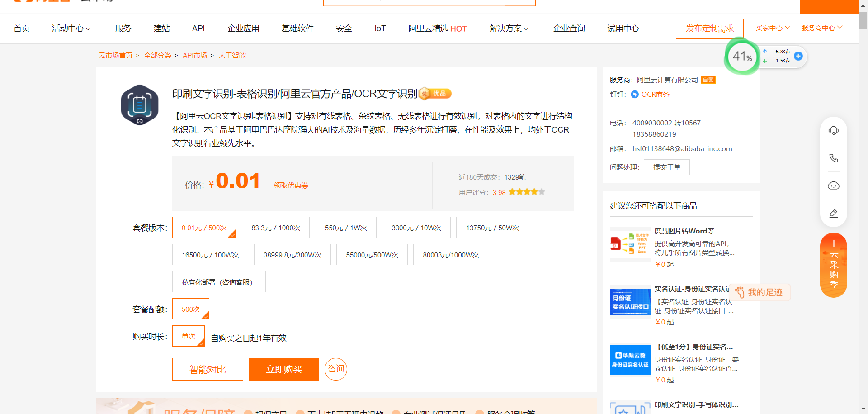Open 阿里云精选 HOT menu item

[x=438, y=29]
